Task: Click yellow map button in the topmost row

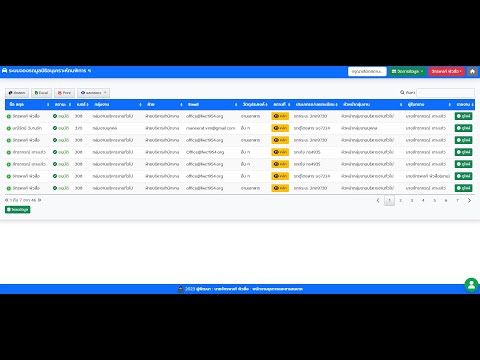Action: click(280, 116)
